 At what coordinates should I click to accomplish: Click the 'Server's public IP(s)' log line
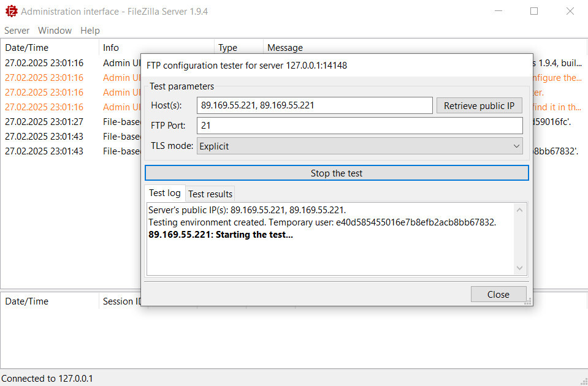click(x=247, y=210)
